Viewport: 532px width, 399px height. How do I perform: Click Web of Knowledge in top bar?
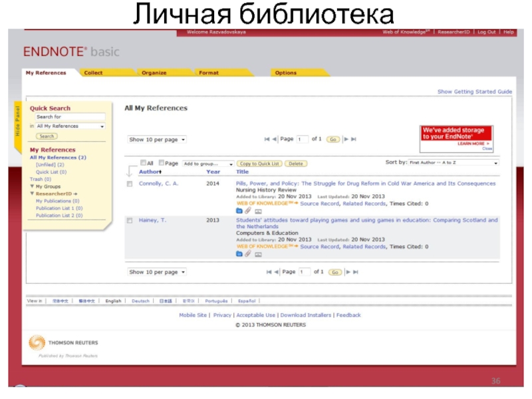point(406,32)
